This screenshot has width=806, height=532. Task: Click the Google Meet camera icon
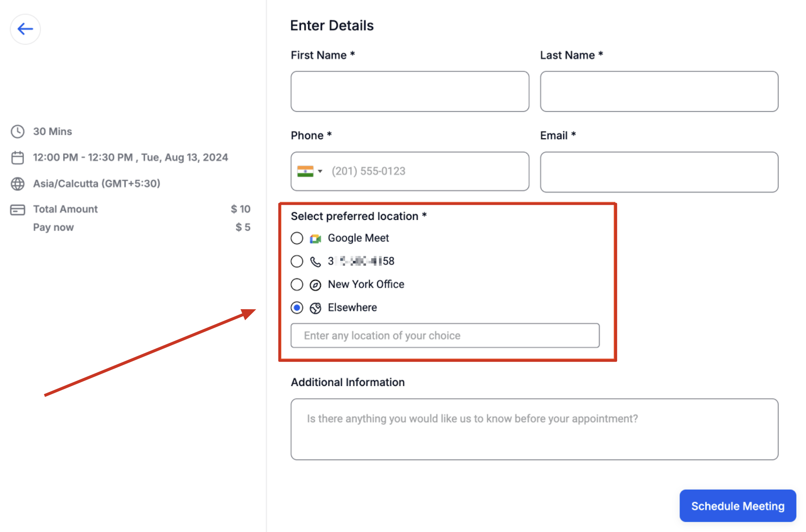[x=315, y=239]
